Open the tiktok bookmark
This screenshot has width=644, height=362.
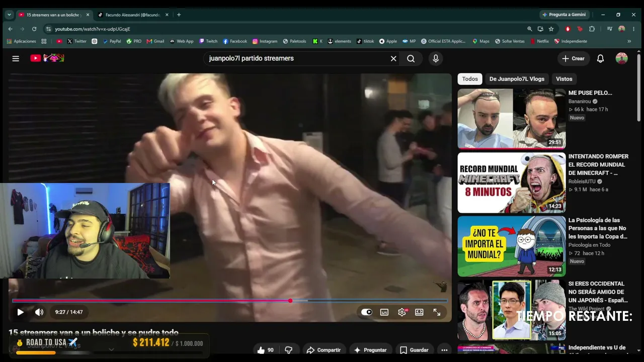[x=365, y=41]
